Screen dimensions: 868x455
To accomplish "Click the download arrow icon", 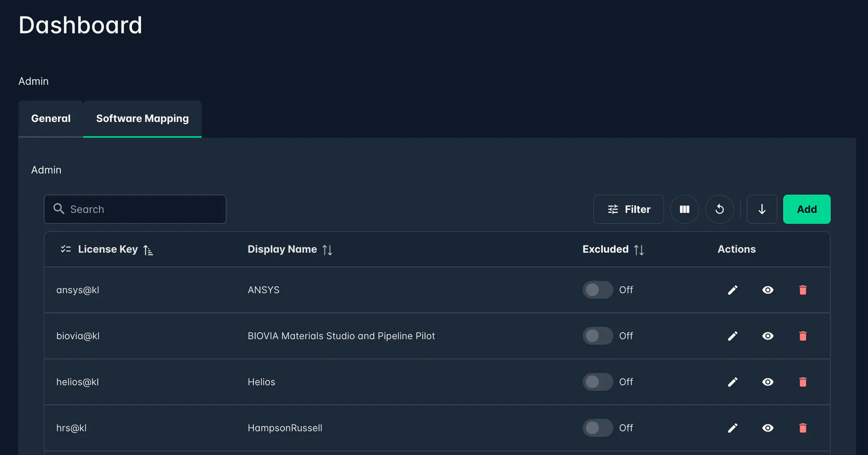I will 762,209.
